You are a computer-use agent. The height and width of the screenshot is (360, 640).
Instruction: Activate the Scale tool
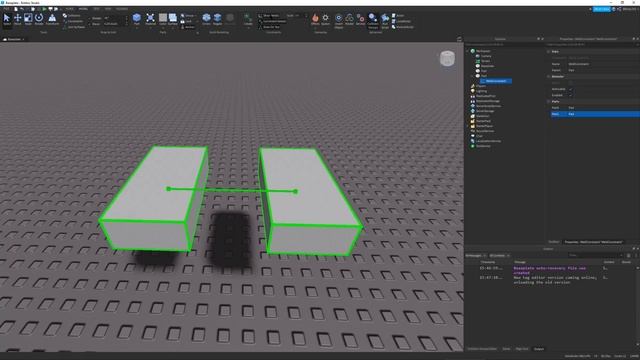[28, 19]
